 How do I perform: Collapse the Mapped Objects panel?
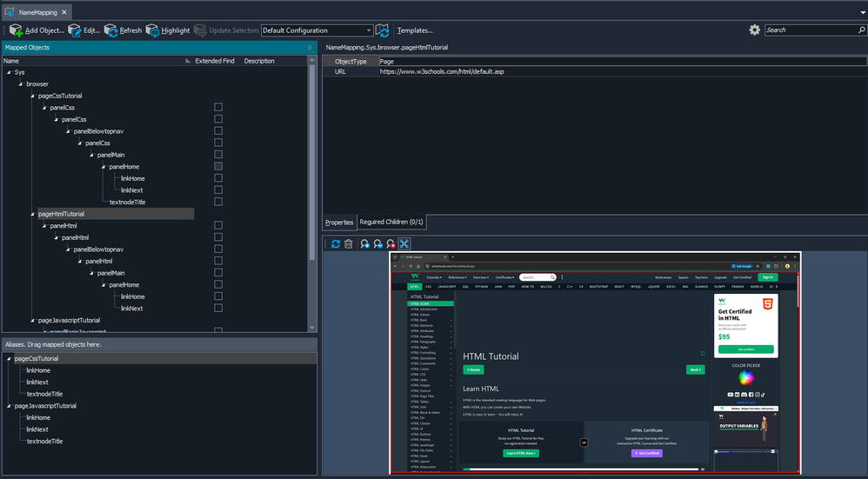tap(310, 47)
